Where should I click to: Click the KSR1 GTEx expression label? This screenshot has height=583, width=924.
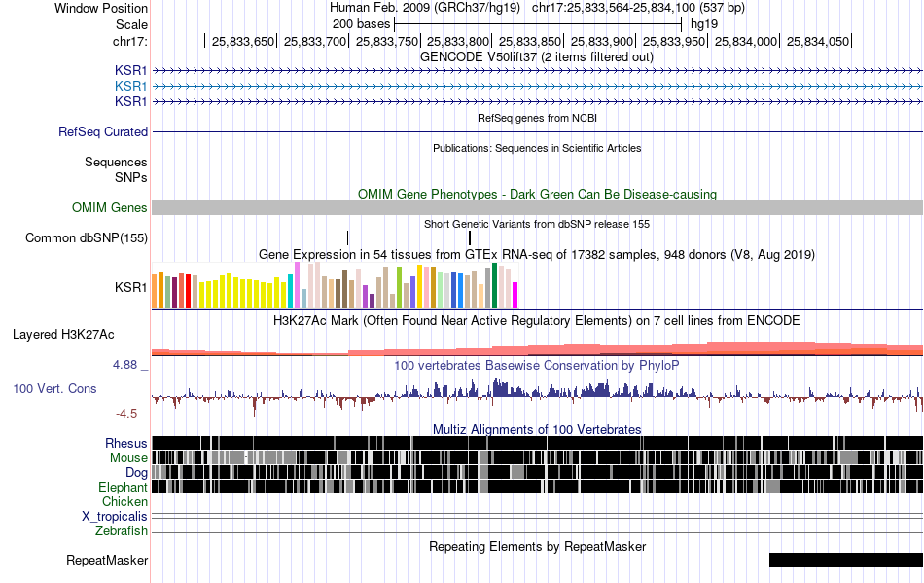[x=131, y=288]
